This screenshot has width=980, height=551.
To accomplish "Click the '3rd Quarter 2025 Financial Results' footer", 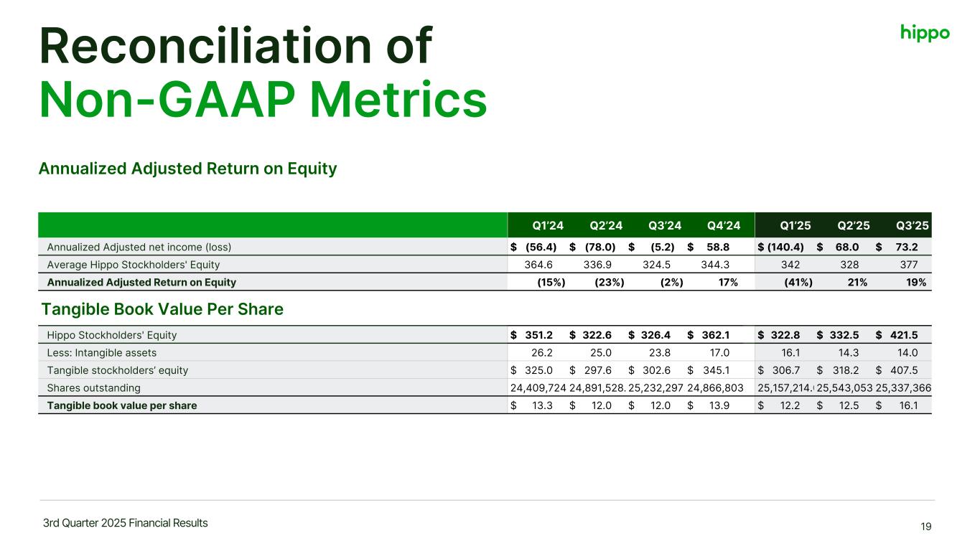I will point(125,523).
